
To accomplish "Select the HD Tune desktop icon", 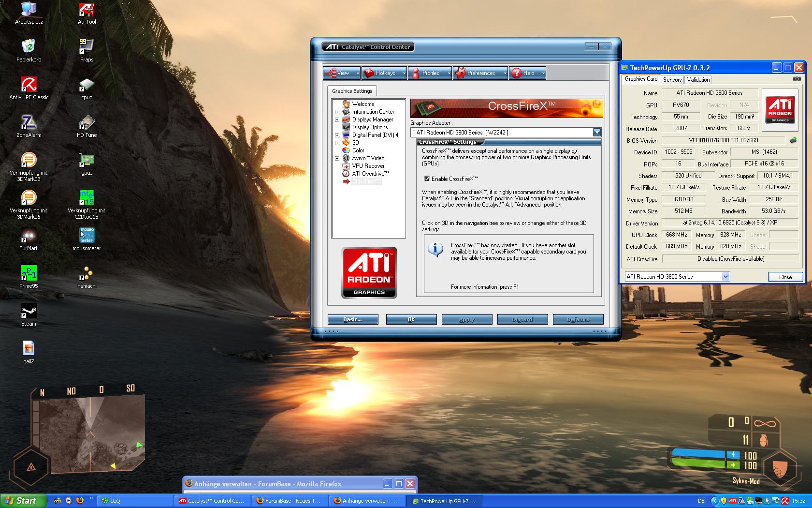I will tap(87, 126).
